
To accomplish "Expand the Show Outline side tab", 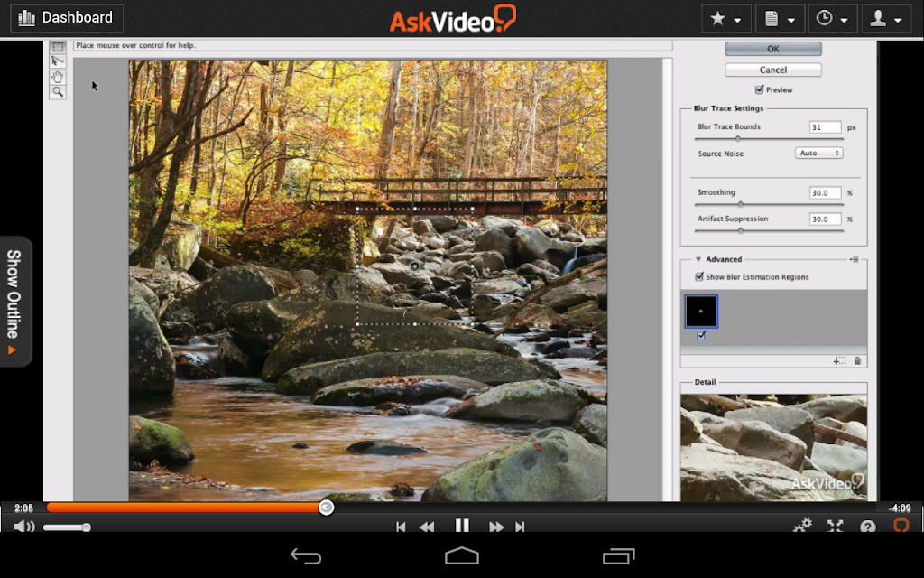I will click(x=15, y=302).
